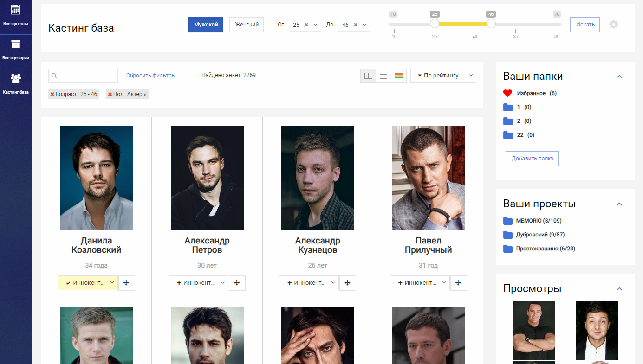The height and width of the screenshot is (364, 643).
Task: Open the profile name Данила Козловский
Action: point(97,245)
